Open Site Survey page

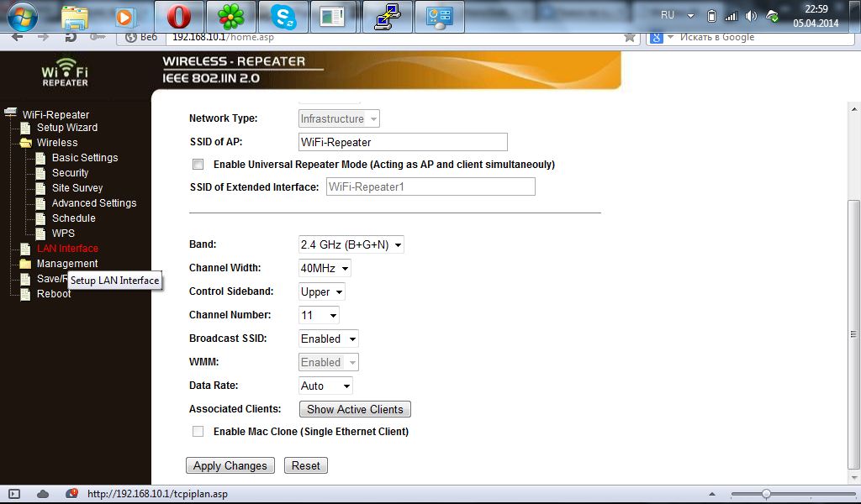click(x=77, y=187)
